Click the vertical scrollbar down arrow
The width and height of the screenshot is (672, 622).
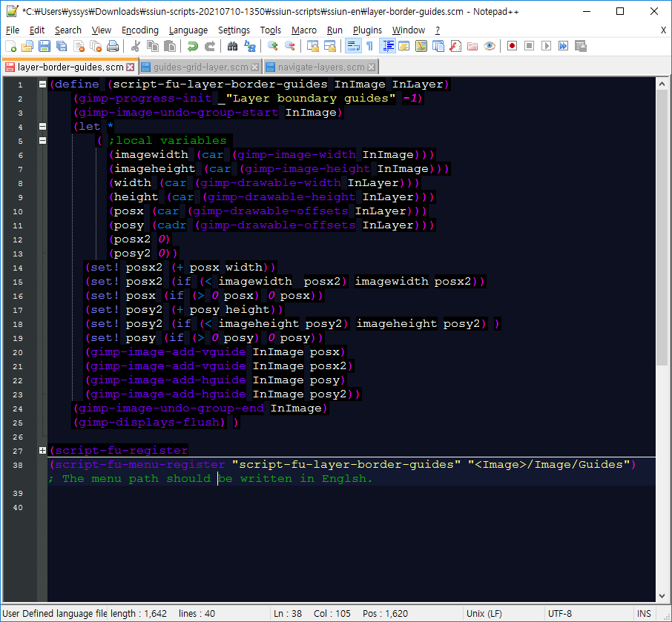tap(662, 596)
